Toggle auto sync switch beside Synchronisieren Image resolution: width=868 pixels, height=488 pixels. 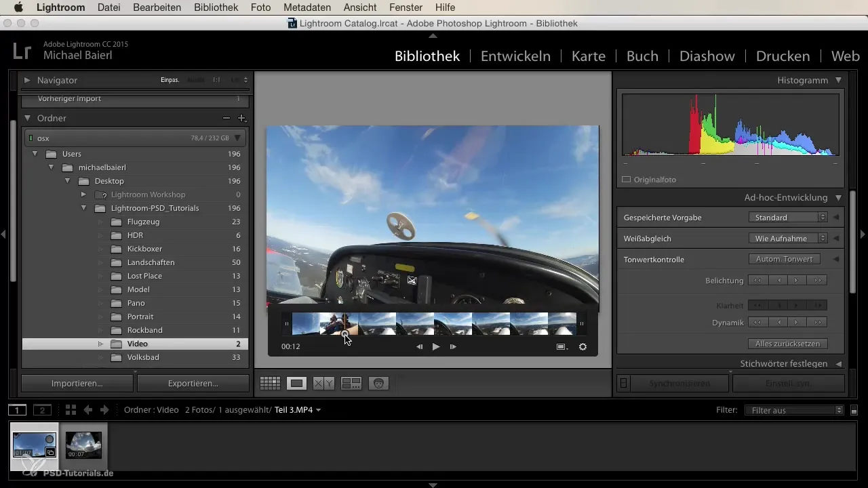623,384
